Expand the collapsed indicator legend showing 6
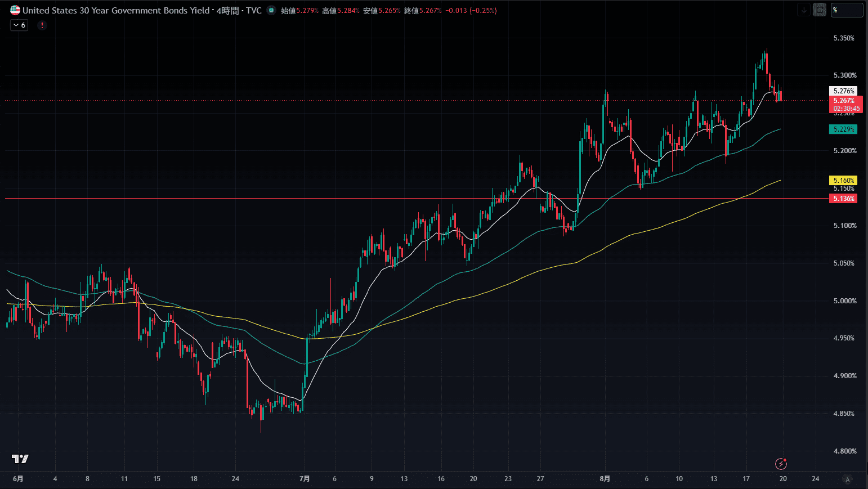Image resolution: width=868 pixels, height=489 pixels. (19, 25)
